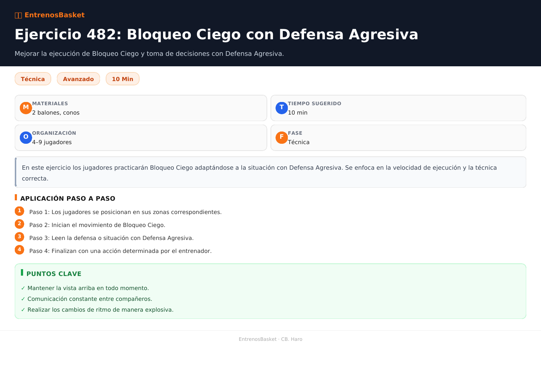
Task: Click the 'PUNTOS CLAVE' heading
Action: [x=54, y=274]
